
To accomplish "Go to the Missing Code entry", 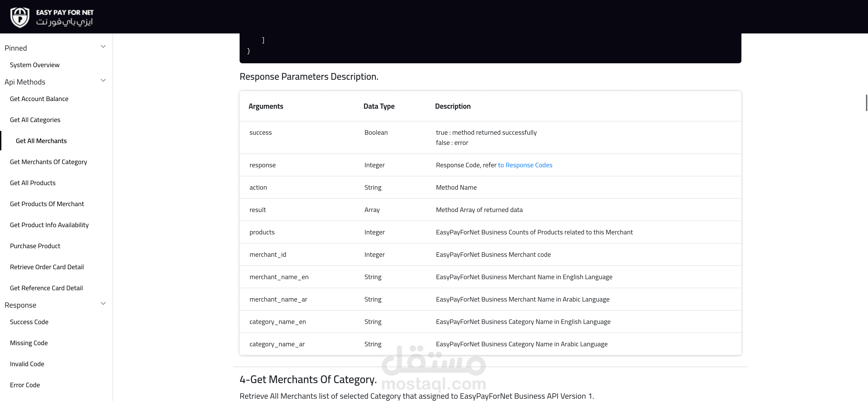I will coord(29,343).
